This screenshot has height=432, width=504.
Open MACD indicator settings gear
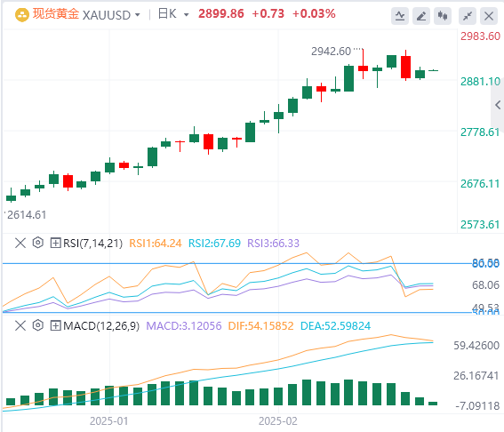[x=38, y=325]
